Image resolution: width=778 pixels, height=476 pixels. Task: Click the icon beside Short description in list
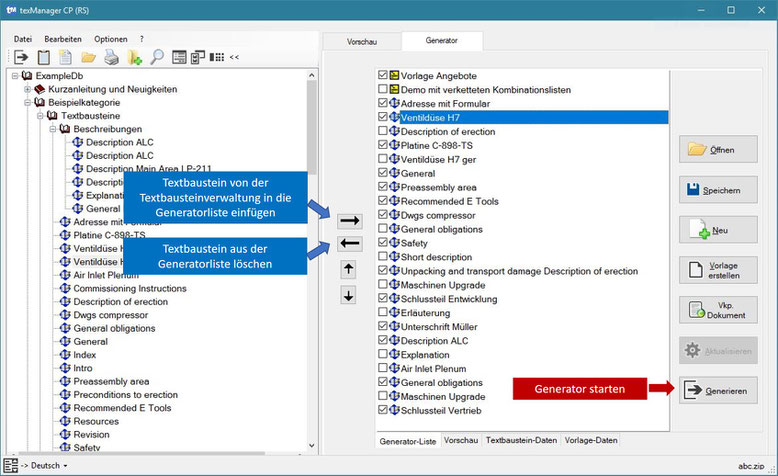click(394, 257)
